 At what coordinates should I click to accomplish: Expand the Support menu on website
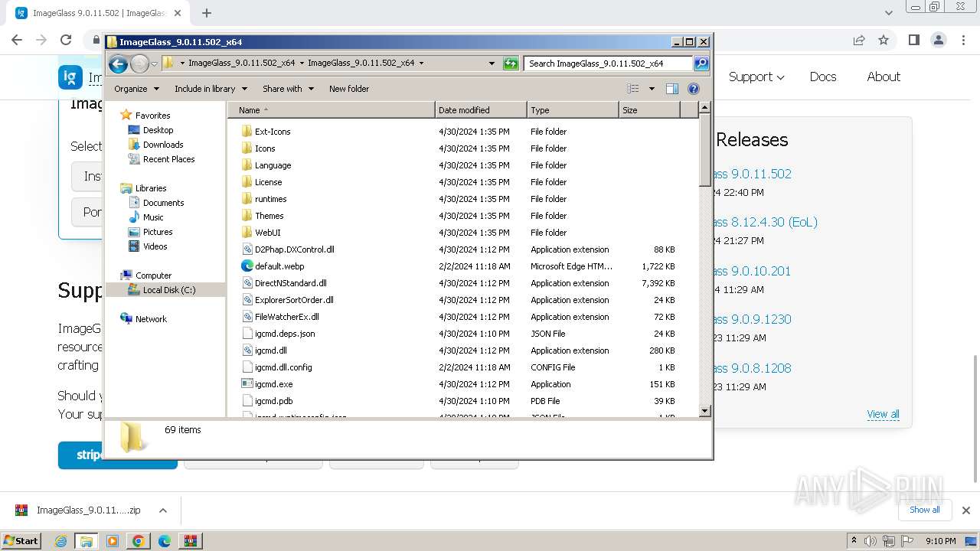[x=756, y=77]
